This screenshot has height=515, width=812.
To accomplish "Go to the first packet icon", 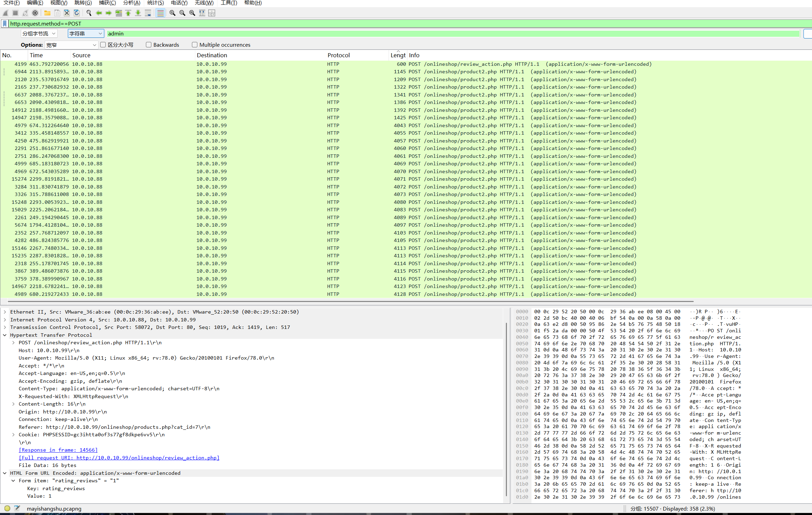I will point(128,13).
